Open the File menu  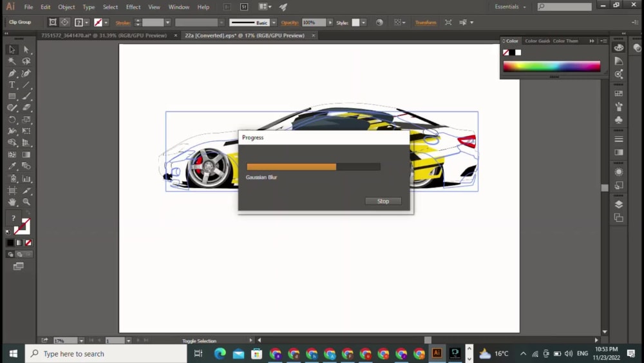(x=28, y=7)
